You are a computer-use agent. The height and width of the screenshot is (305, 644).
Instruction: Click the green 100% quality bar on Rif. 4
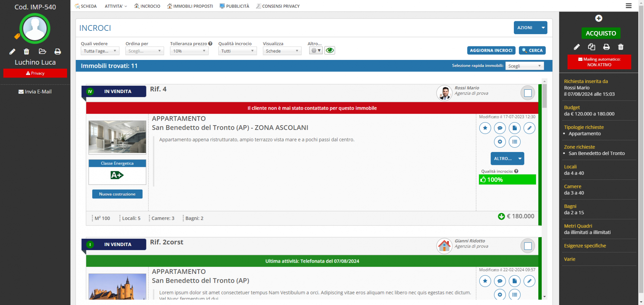(x=507, y=179)
